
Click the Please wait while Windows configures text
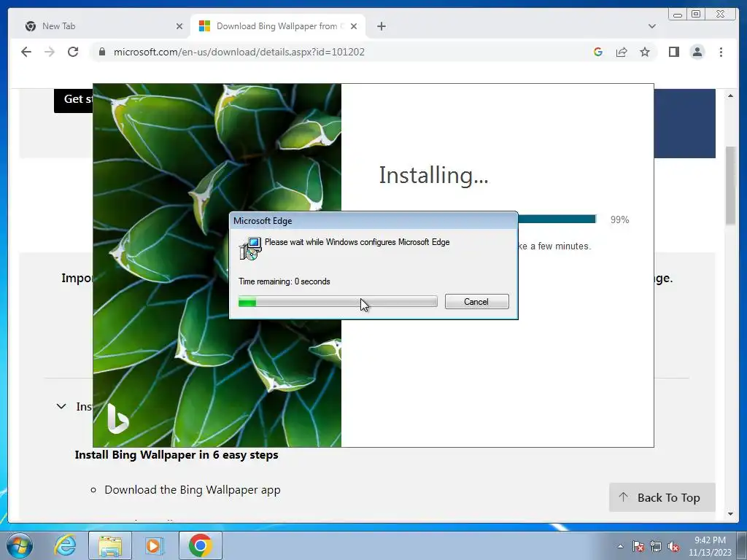[357, 242]
